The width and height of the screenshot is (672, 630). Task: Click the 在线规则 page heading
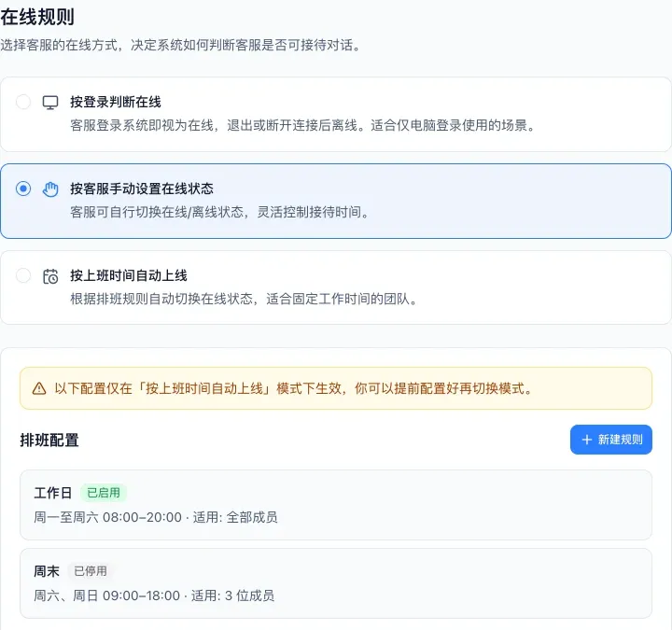pos(37,18)
